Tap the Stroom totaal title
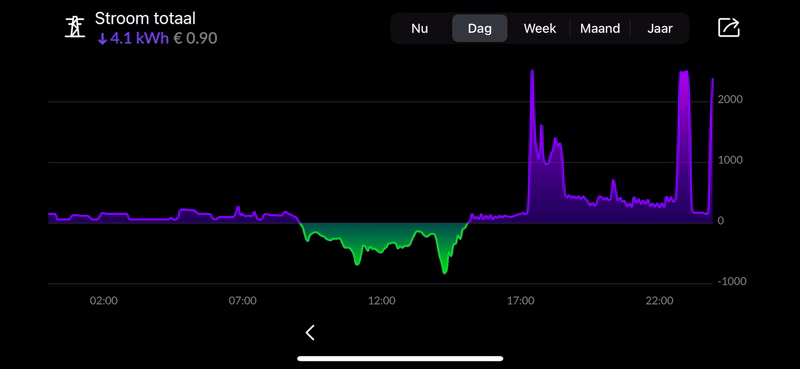Screen dimensions: 800x369 (145, 19)
